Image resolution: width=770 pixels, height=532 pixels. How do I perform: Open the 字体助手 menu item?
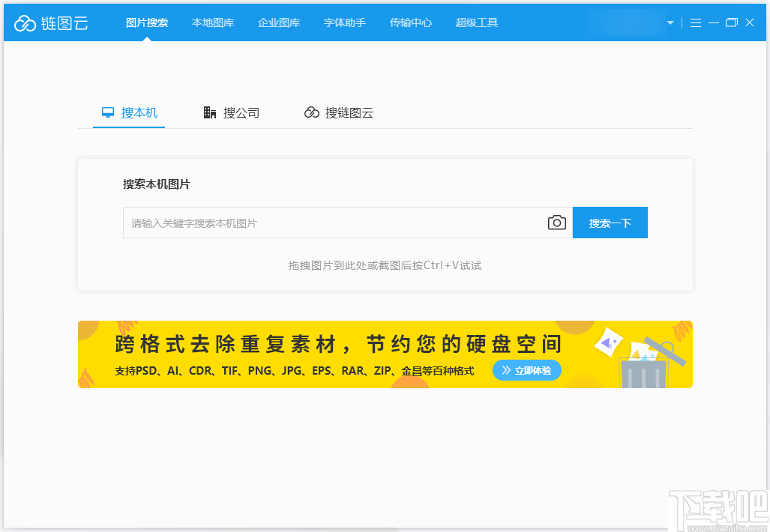coord(344,22)
